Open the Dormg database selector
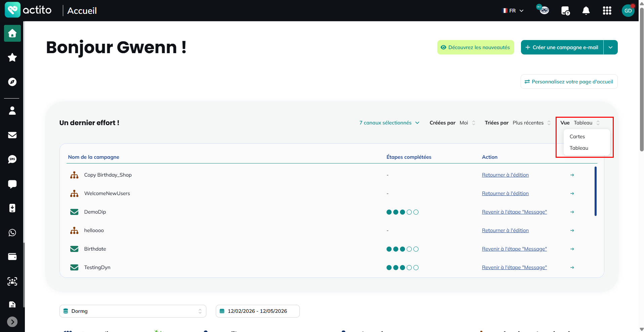The width and height of the screenshot is (644, 332). pyautogui.click(x=133, y=311)
